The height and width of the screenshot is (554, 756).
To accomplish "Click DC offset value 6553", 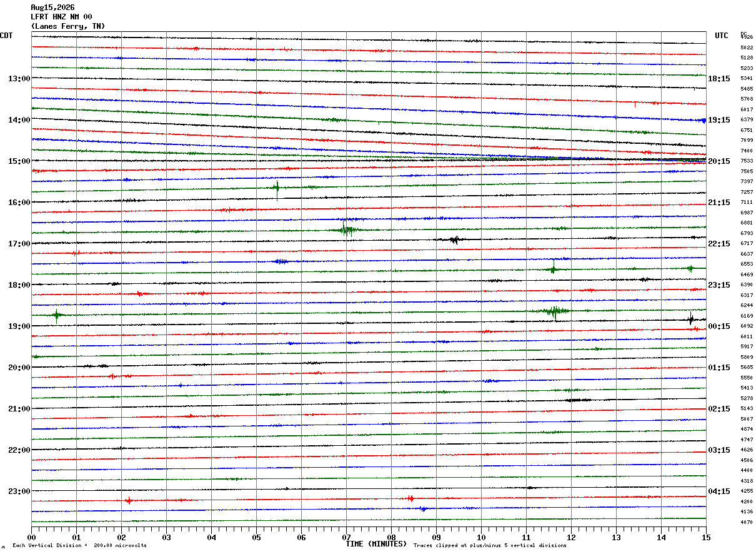I will click(x=747, y=264).
